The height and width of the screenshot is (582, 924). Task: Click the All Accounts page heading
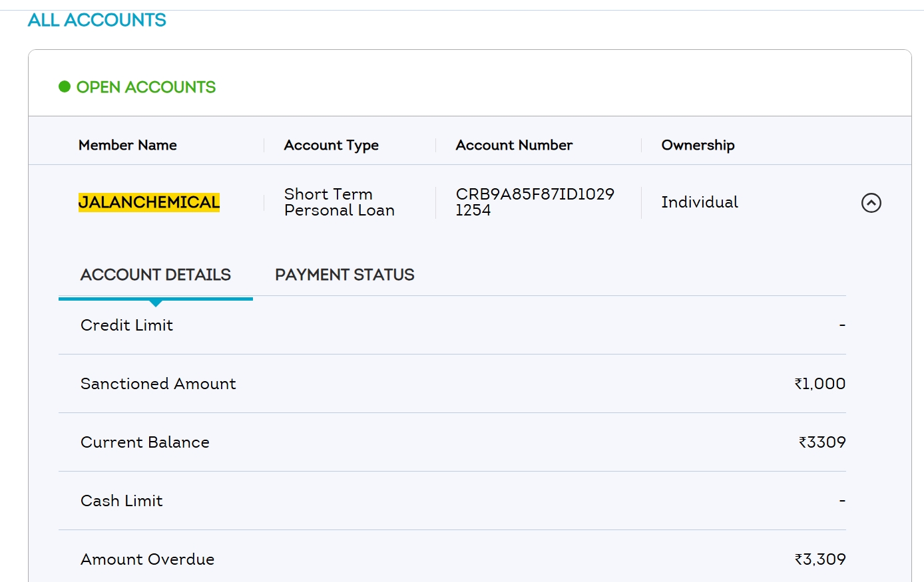(97, 20)
